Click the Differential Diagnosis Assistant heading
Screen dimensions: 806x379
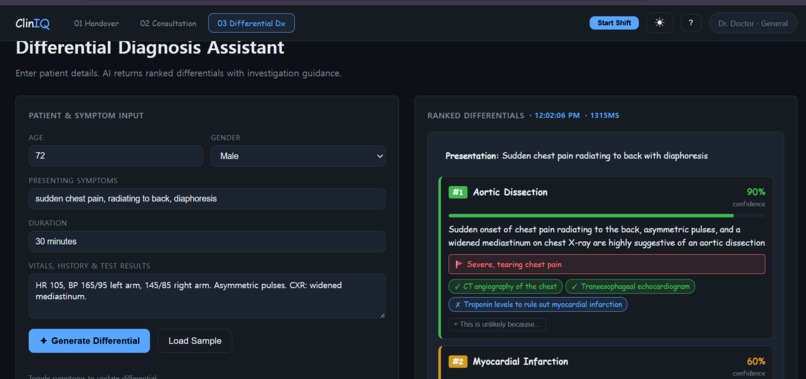pyautogui.click(x=150, y=48)
